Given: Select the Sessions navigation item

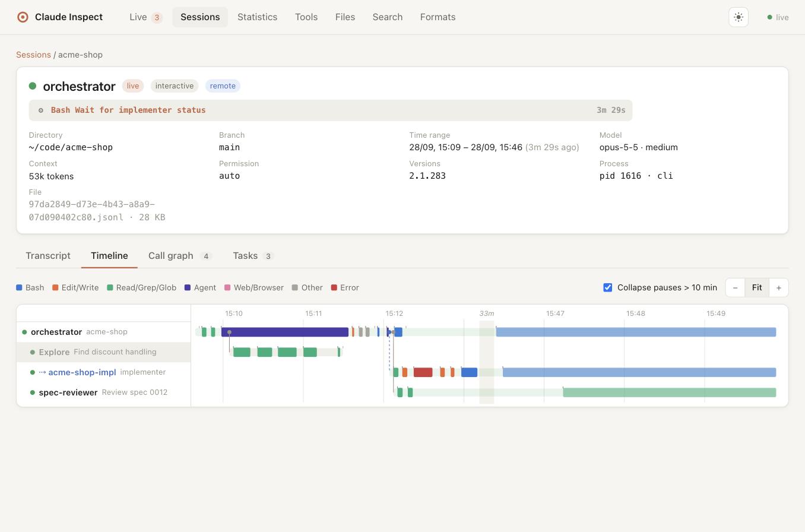Looking at the screenshot, I should click(200, 17).
